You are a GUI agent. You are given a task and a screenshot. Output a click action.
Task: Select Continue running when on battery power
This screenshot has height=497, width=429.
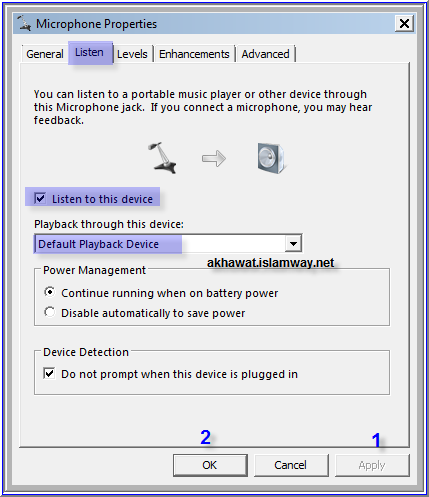point(50,292)
